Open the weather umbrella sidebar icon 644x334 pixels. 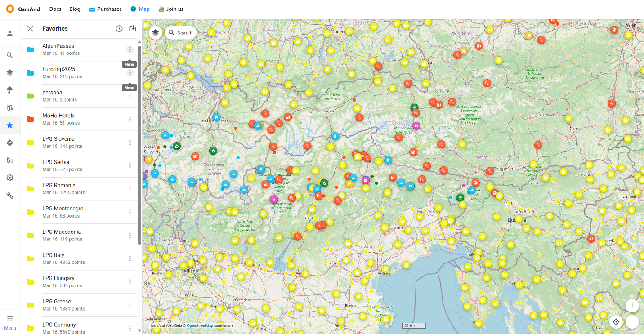[10, 90]
